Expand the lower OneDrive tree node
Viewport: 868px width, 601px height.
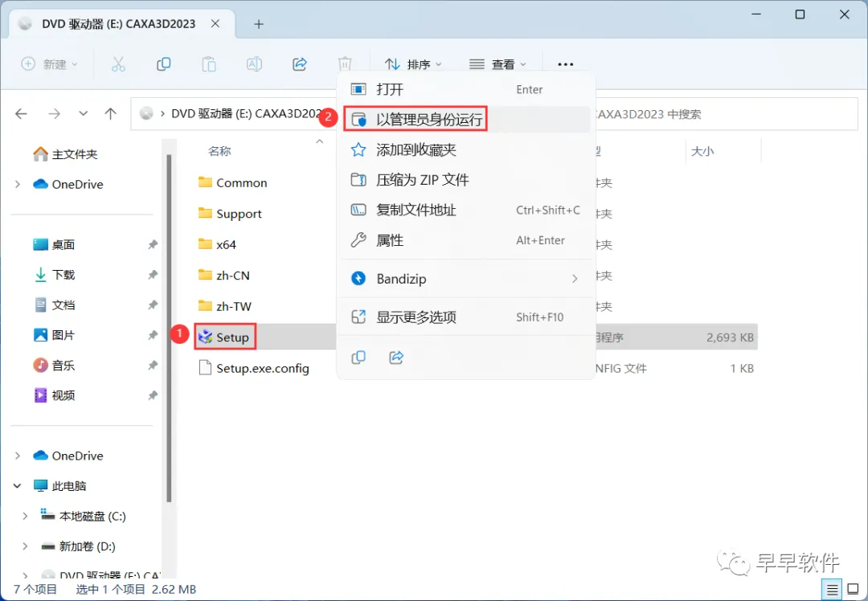[x=17, y=456]
